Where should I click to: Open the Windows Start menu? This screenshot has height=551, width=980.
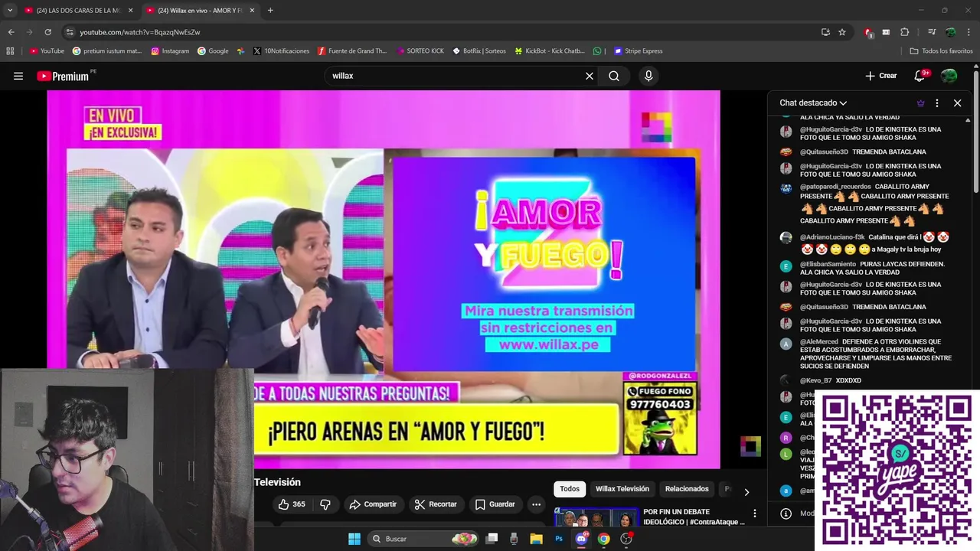(354, 539)
